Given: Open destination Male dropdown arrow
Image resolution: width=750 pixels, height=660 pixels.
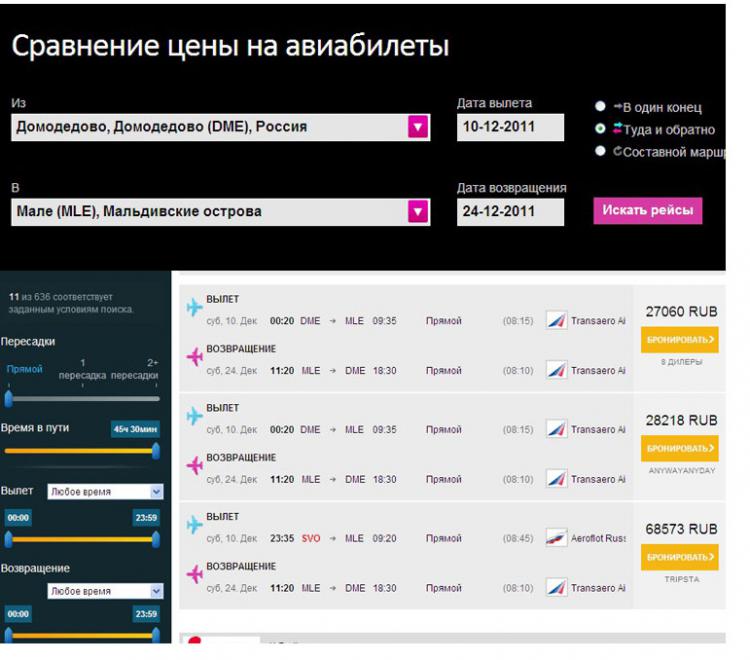Looking at the screenshot, I should point(418,211).
